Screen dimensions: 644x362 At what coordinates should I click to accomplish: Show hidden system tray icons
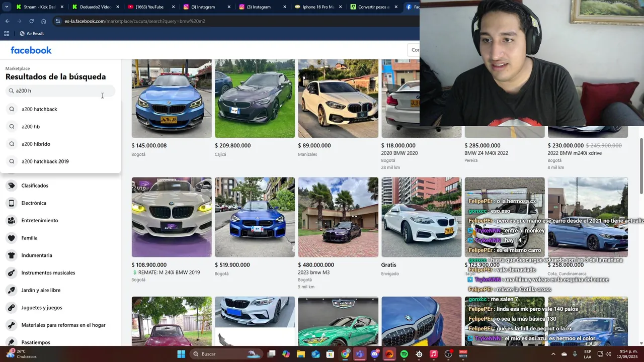point(553,354)
